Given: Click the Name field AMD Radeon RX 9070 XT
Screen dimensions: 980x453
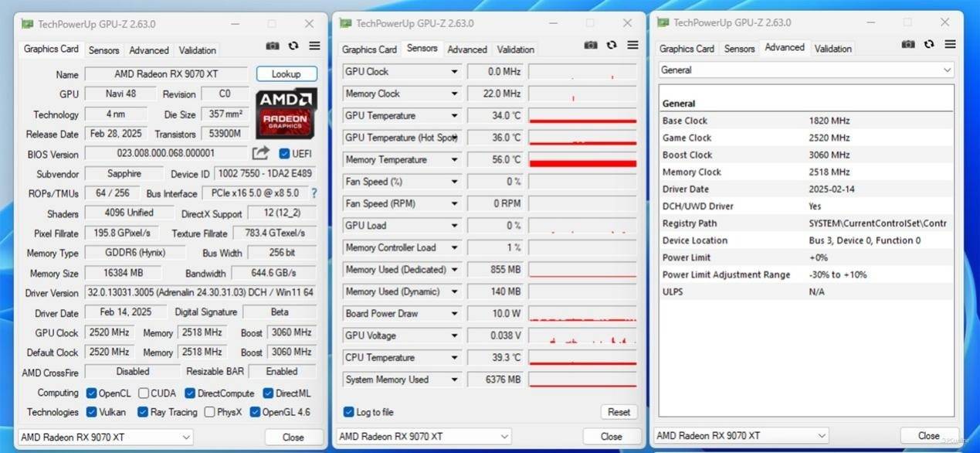Looking at the screenshot, I should point(166,74).
